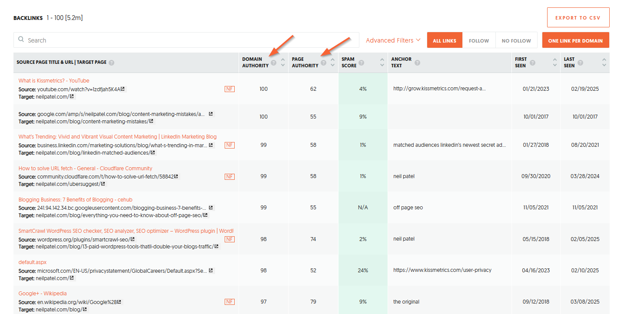This screenshot has width=644, height=314.
Task: Click the Export to CSV button
Action: pyautogui.click(x=578, y=18)
